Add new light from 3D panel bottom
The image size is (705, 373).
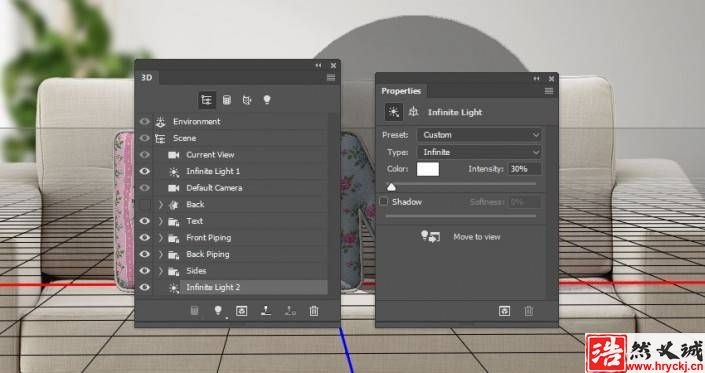point(218,311)
